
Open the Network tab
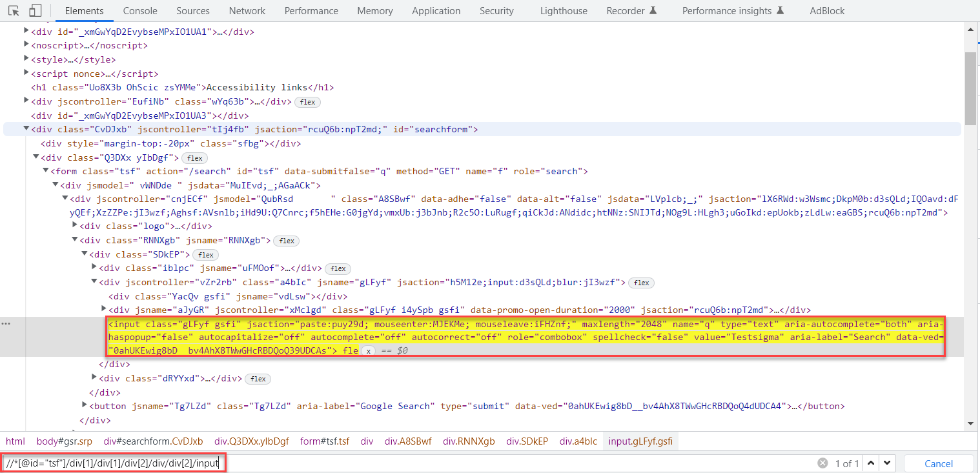point(247,11)
